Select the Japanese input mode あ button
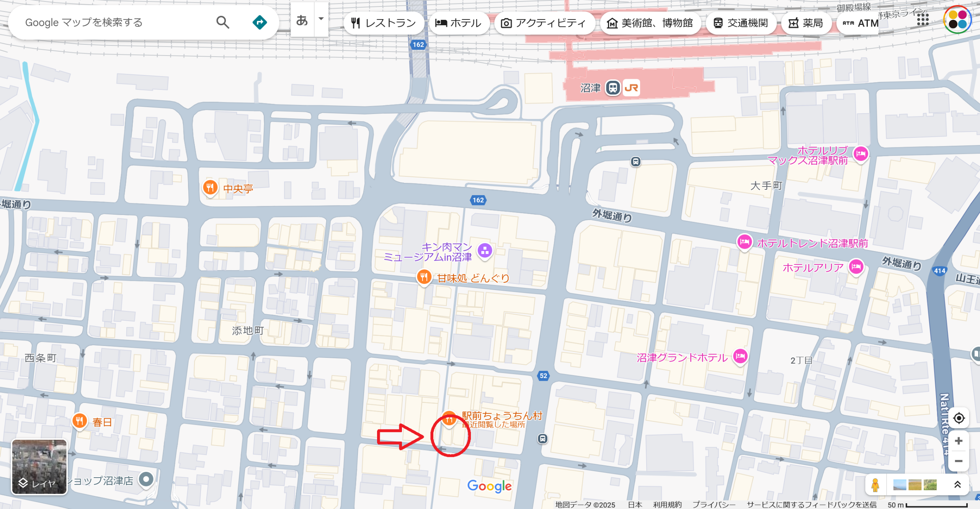 pos(302,20)
